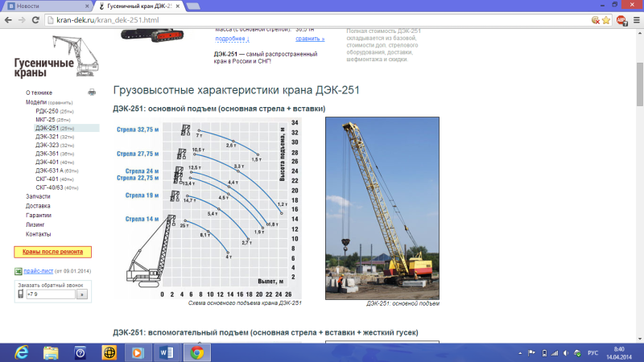Open the Модели menu item
Viewport: 644px width, 362px height.
36,102
